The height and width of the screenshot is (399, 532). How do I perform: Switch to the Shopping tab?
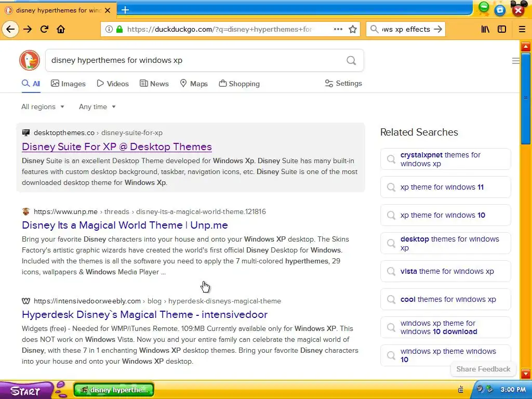click(x=239, y=84)
